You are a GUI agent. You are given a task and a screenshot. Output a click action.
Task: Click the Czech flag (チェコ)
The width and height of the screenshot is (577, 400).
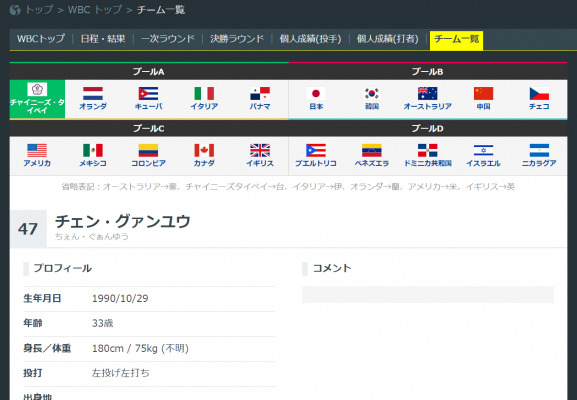click(x=539, y=93)
